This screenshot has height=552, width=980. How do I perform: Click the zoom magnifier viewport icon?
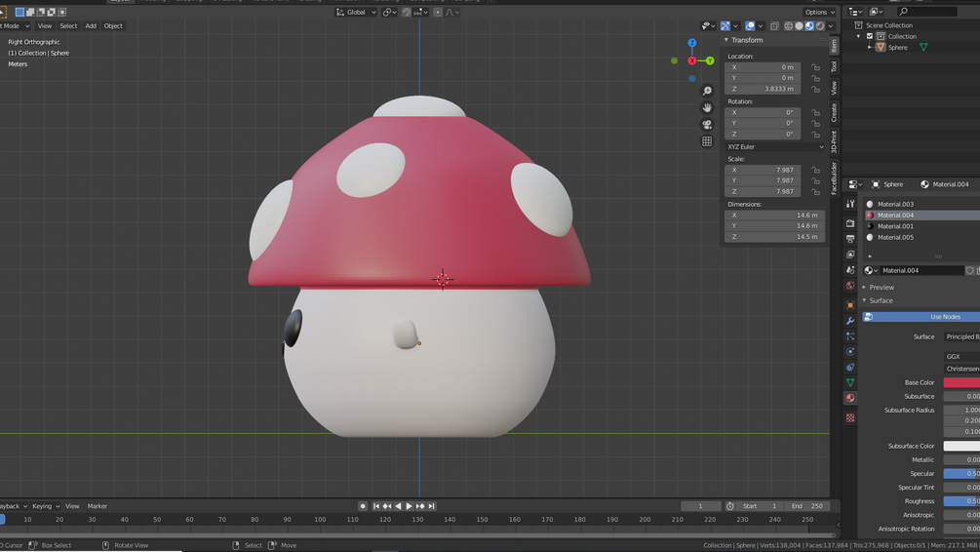pos(707,92)
